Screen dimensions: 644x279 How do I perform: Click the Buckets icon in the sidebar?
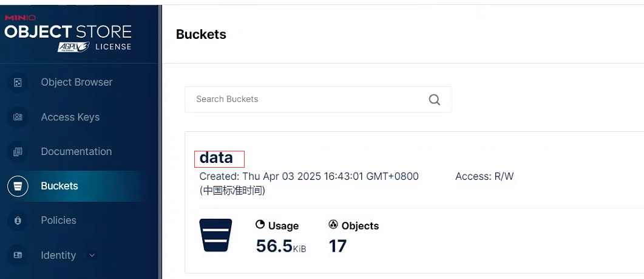pyautogui.click(x=18, y=187)
